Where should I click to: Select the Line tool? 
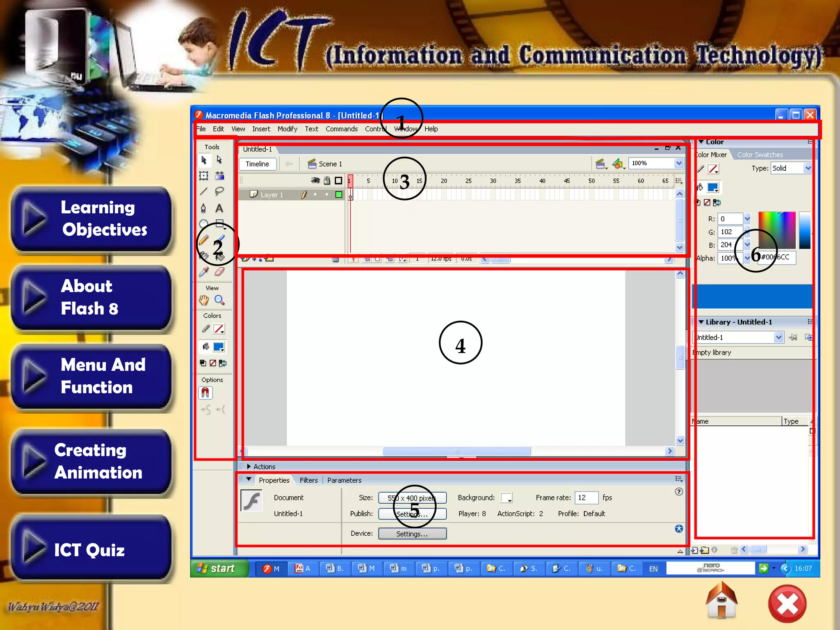(204, 192)
